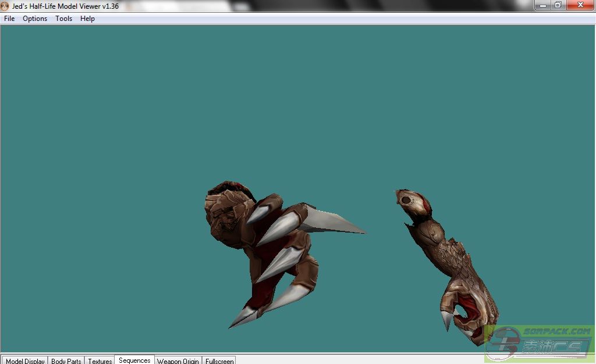Image resolution: width=596 pixels, height=364 pixels.
Task: Open the Help menu
Action: click(87, 19)
